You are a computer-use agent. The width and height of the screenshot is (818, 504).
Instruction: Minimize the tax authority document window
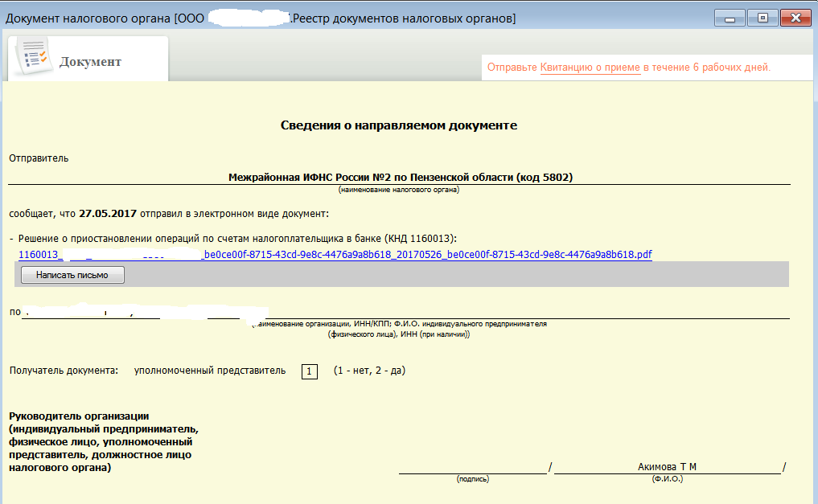[730, 18]
